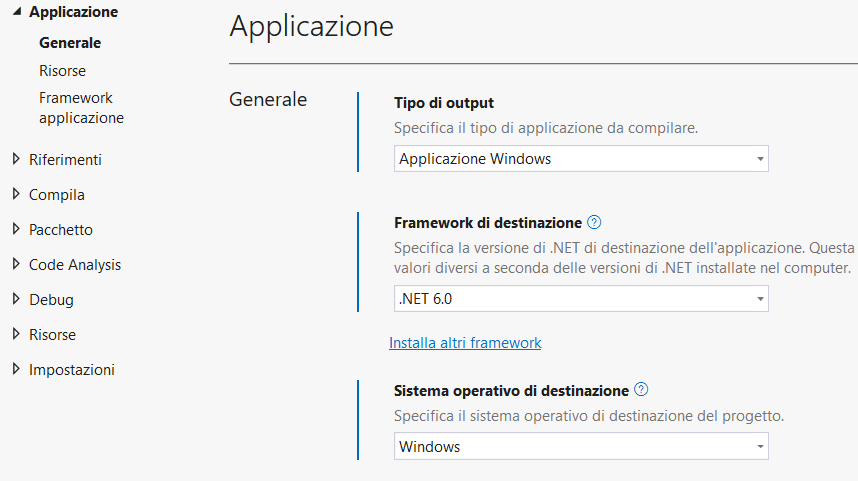Collapse the Applicazione tree node arrow
Viewport: 858px width, 481px height.
pyautogui.click(x=16, y=12)
